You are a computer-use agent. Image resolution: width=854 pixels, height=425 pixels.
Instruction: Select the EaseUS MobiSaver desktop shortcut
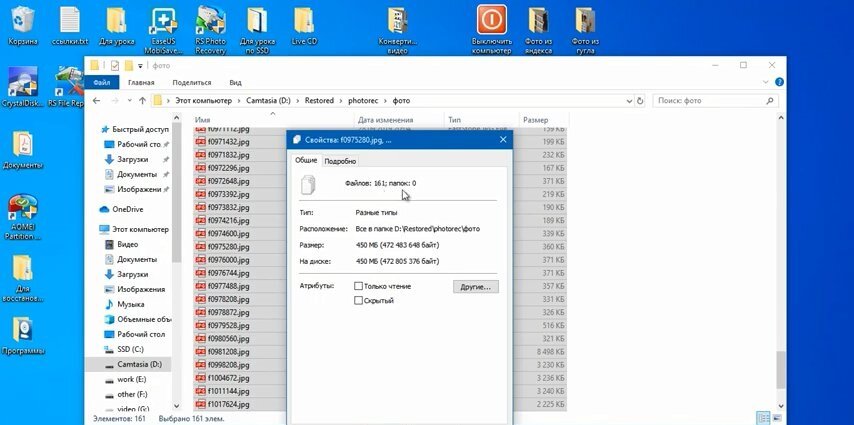[164, 29]
